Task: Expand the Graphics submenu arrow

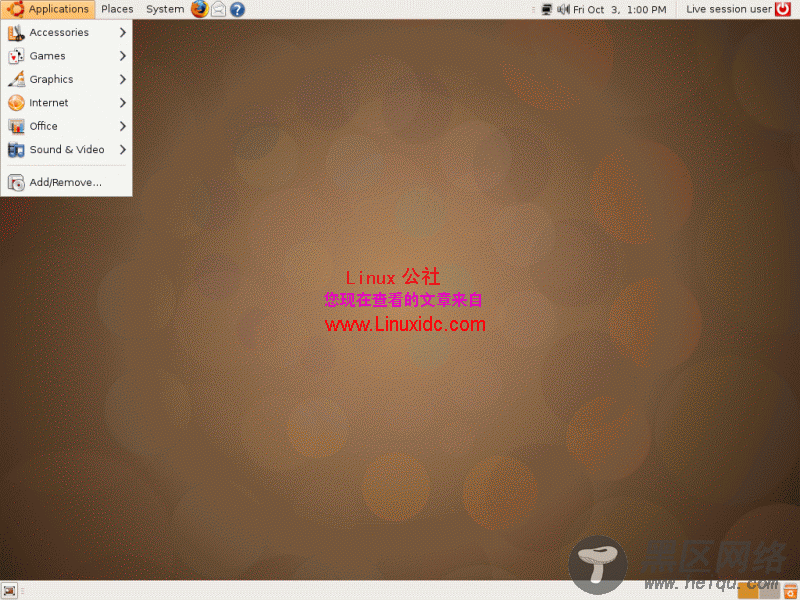Action: coord(122,79)
